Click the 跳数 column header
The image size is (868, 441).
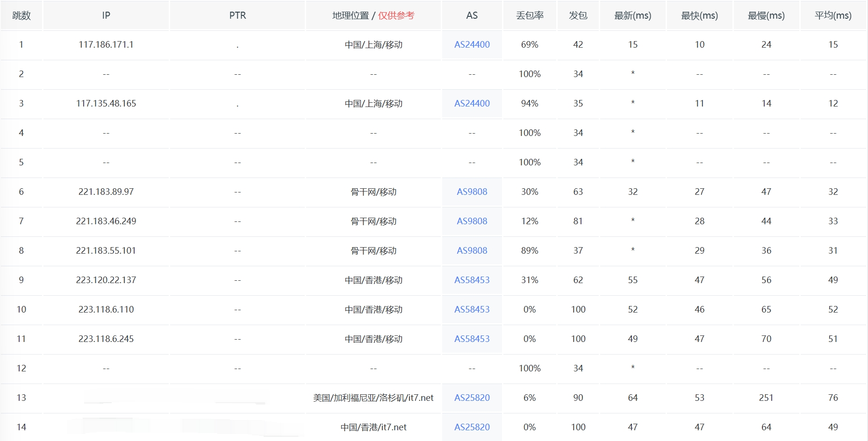[x=21, y=15]
